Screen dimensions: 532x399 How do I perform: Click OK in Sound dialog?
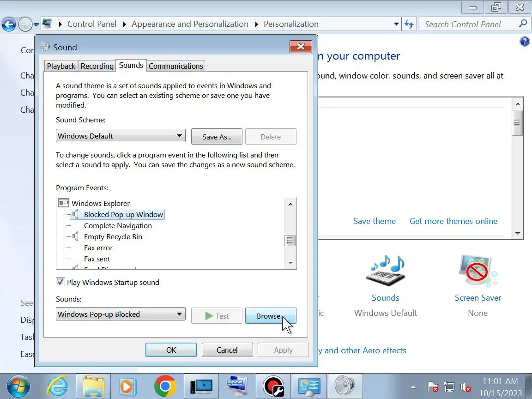click(171, 350)
